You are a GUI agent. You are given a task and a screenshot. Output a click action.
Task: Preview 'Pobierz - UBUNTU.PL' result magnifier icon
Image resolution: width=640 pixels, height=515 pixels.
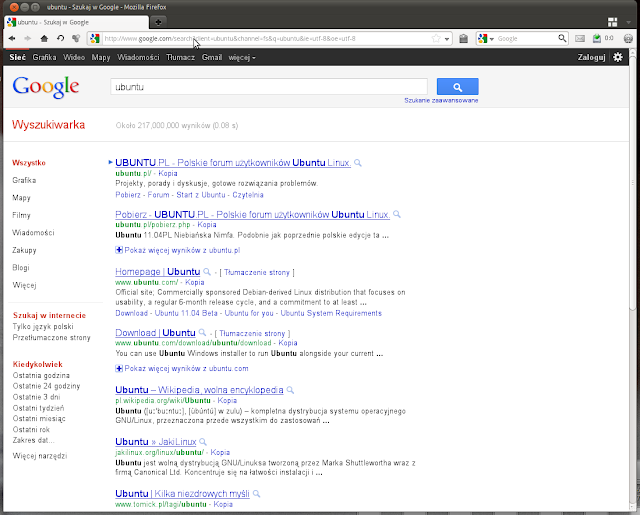point(397,214)
